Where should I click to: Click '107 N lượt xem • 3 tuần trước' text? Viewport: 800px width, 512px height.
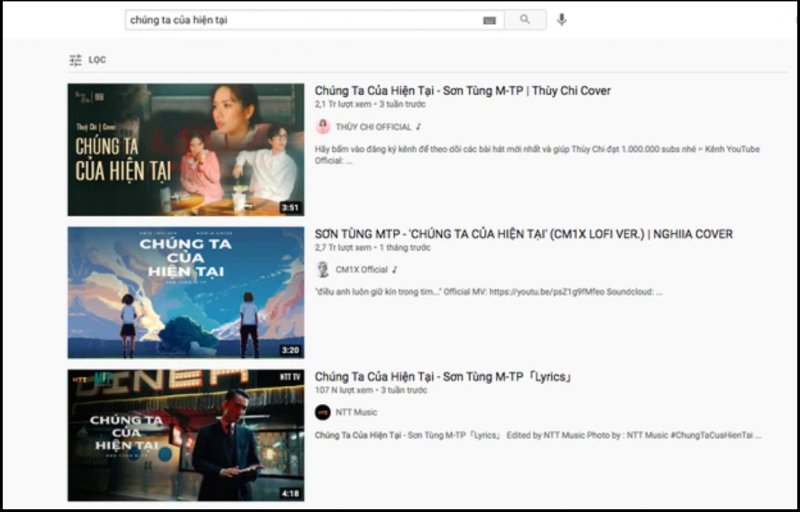coord(371,390)
